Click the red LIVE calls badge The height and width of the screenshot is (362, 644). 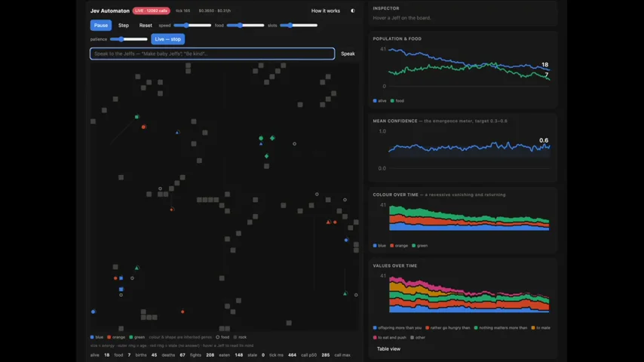(x=151, y=11)
